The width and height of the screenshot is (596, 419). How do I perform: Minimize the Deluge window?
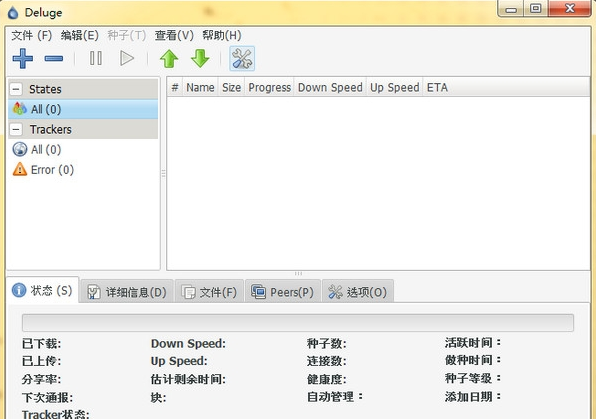pyautogui.click(x=511, y=9)
